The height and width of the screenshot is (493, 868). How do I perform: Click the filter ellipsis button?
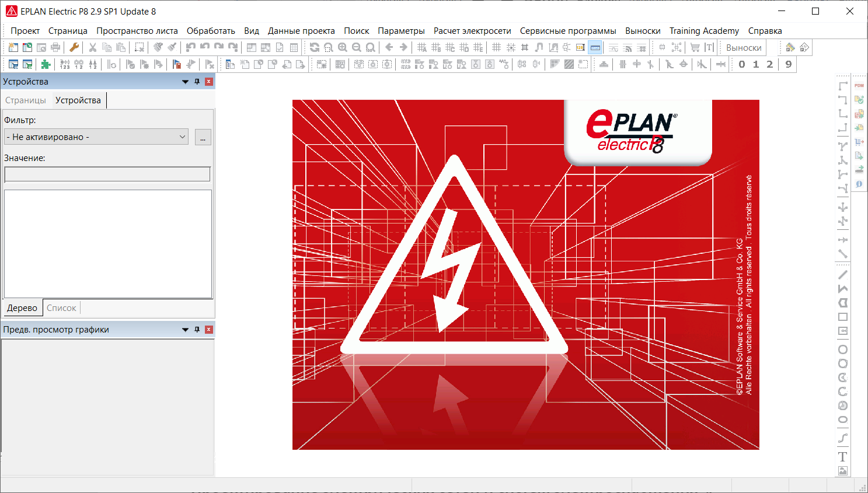click(x=203, y=137)
